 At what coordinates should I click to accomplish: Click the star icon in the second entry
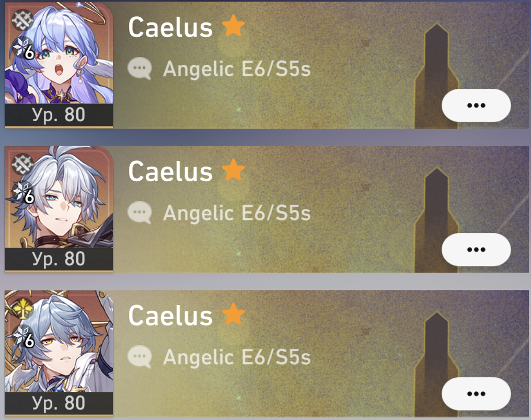233,170
